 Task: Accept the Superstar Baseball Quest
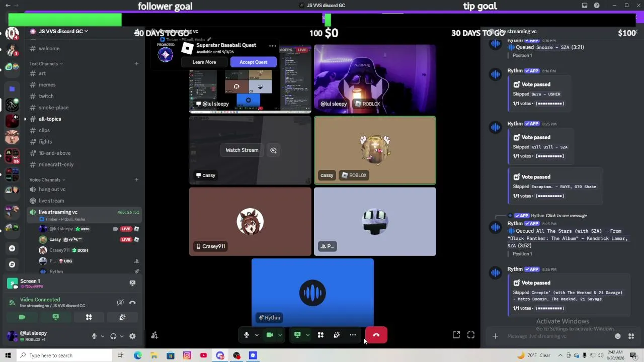pos(253,62)
